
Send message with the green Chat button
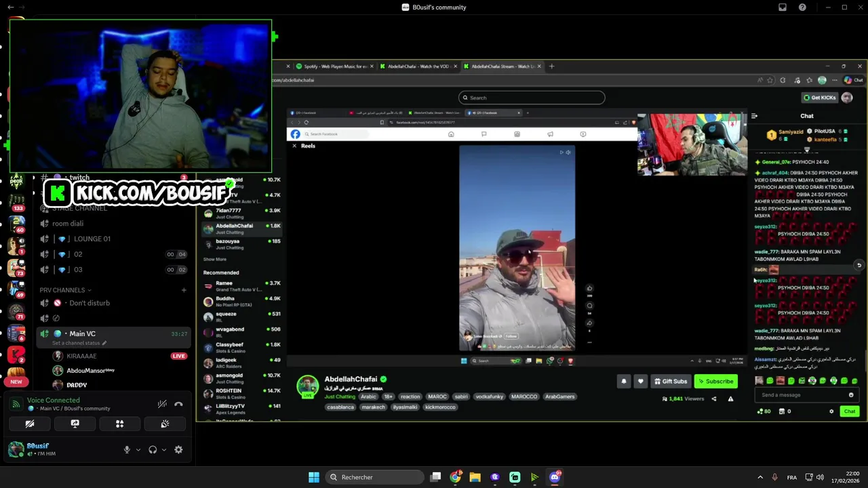(x=850, y=411)
